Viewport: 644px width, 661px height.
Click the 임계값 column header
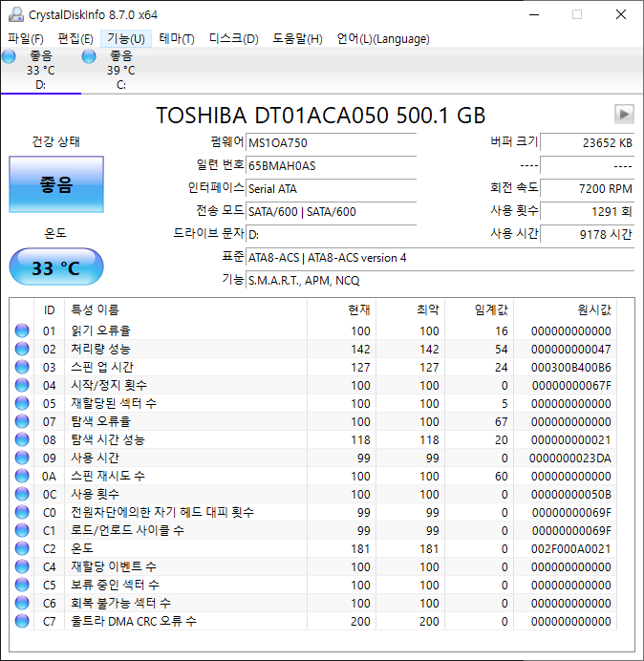coord(479,309)
